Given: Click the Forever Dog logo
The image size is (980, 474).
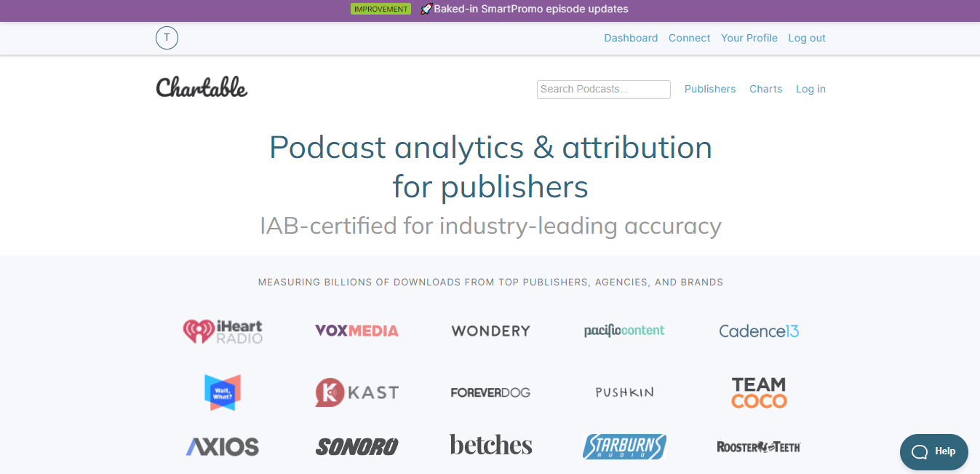Looking at the screenshot, I should (x=490, y=392).
